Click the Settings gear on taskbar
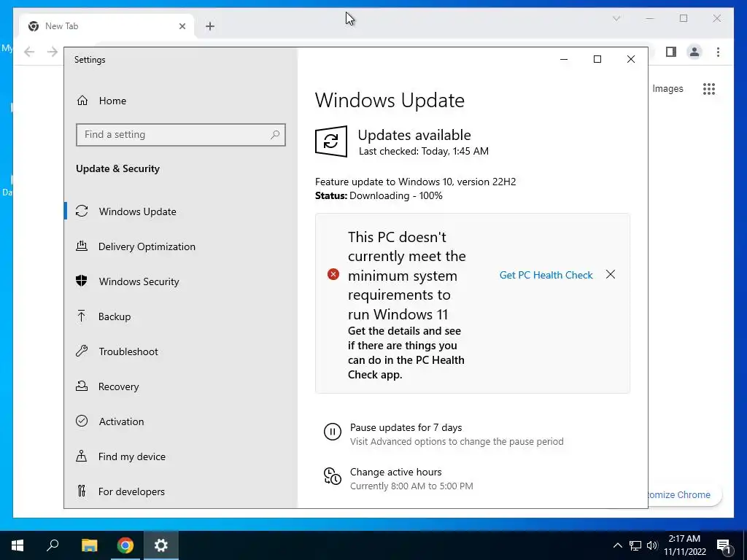 click(x=161, y=545)
